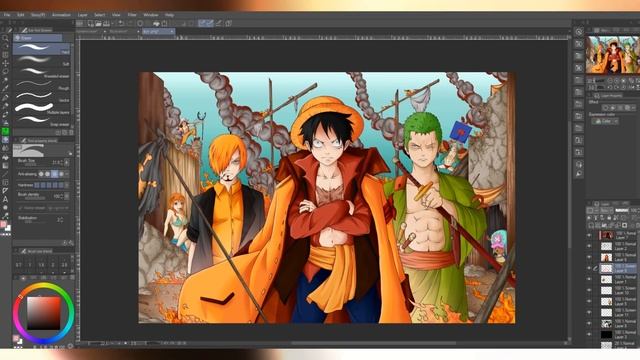Open the layer blending mode dropdown
The image size is (640, 360).
pyautogui.click(x=606, y=211)
